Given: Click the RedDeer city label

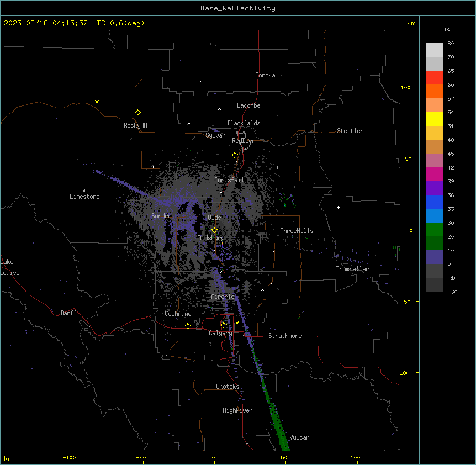Looking at the screenshot, I should click(243, 141).
